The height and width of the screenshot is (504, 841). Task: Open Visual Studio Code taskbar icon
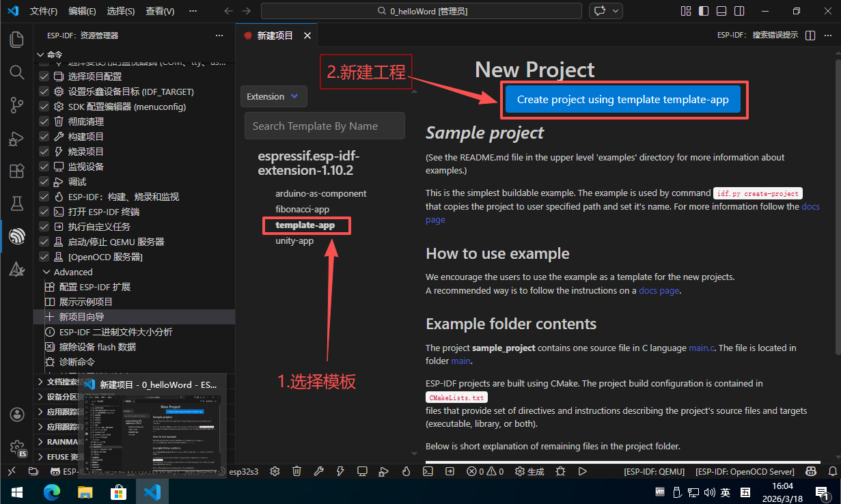tap(152, 491)
